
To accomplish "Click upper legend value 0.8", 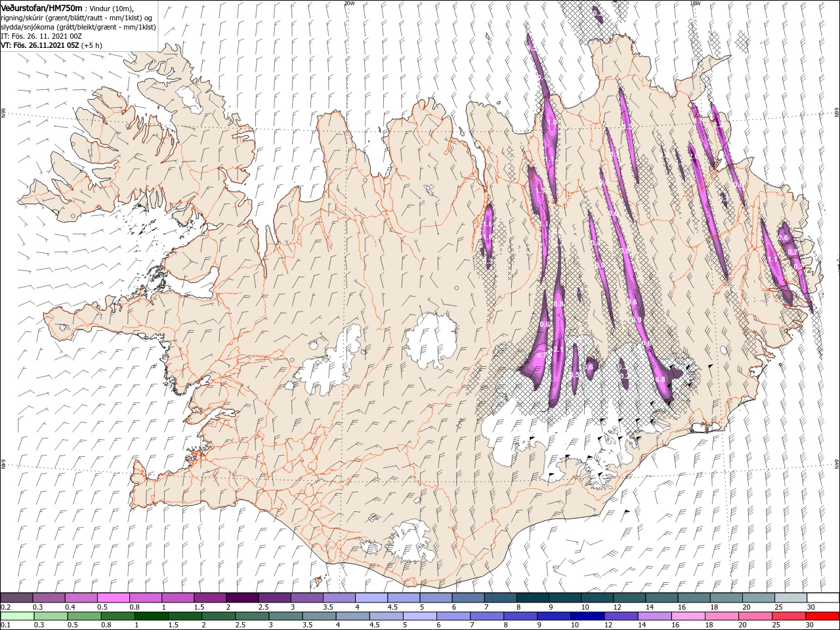I will tap(134, 607).
